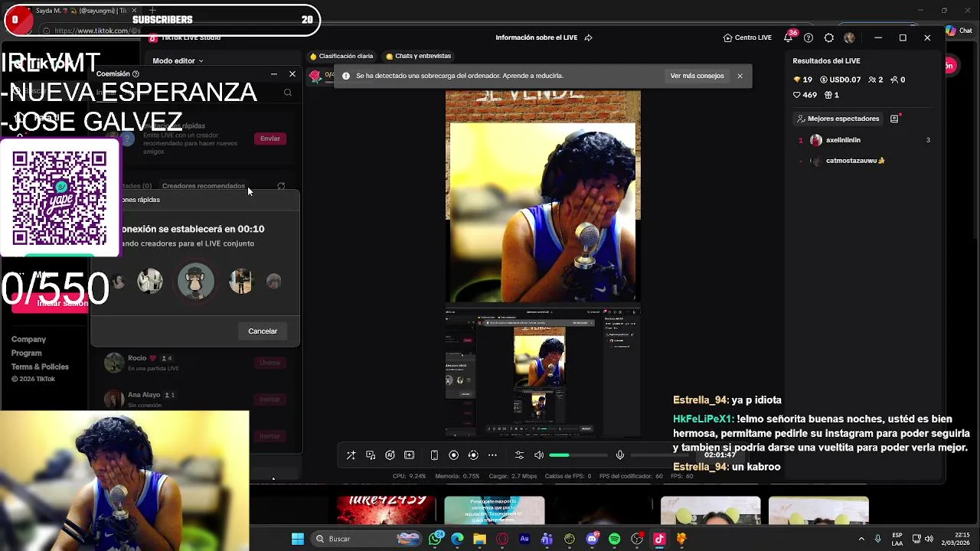The width and height of the screenshot is (980, 551).
Task: Click the add scene frame icon
Action: (x=409, y=455)
